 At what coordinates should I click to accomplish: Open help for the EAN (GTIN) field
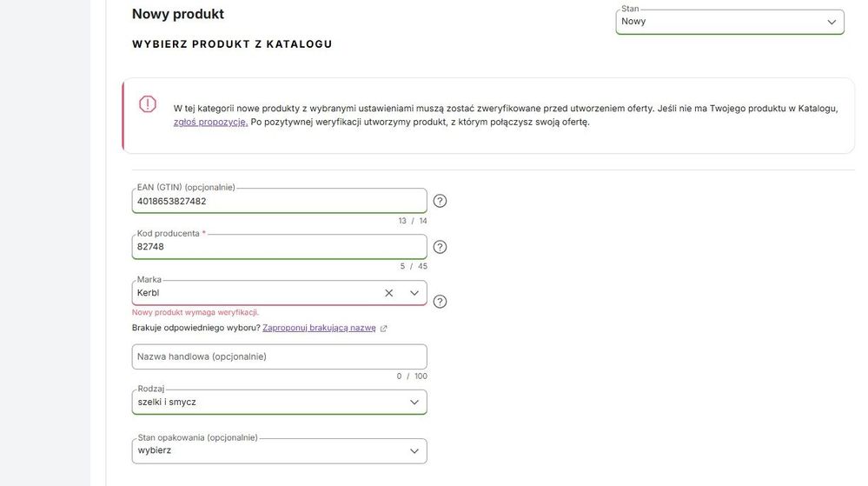440,201
